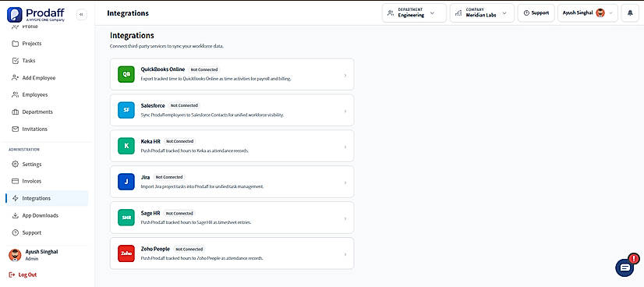Click Ayush Singhal name in sidebar footer
The width and height of the screenshot is (644, 287).
(x=41, y=252)
